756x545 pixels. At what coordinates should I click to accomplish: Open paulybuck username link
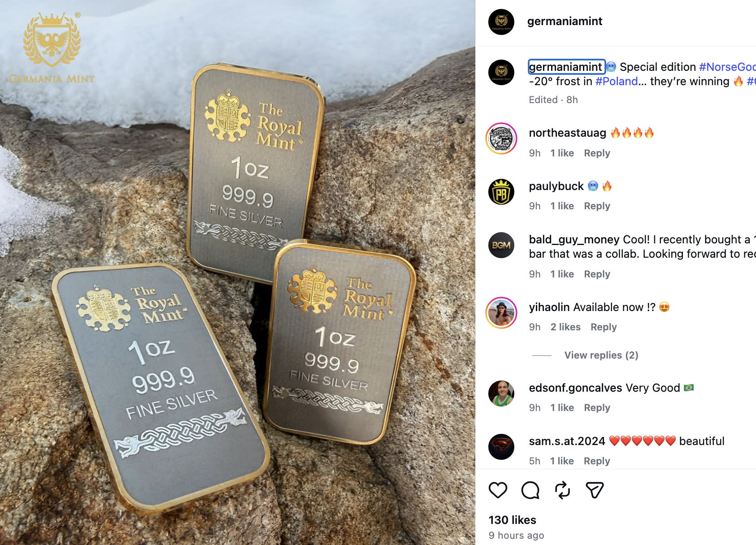[556, 186]
